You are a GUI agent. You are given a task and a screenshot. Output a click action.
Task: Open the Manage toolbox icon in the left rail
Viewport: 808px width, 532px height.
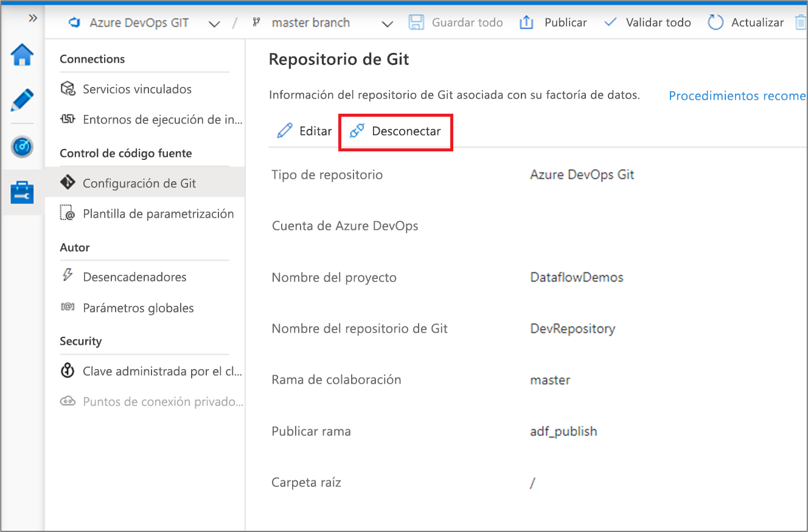(x=23, y=193)
